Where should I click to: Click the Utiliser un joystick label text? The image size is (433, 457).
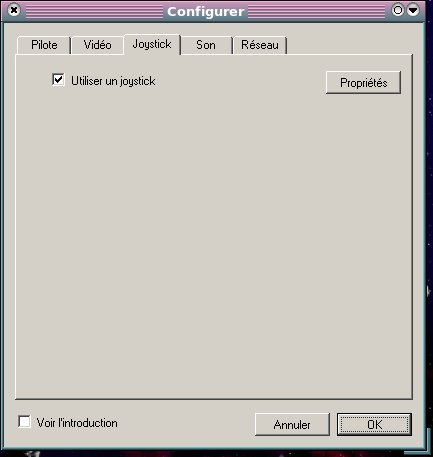point(113,81)
